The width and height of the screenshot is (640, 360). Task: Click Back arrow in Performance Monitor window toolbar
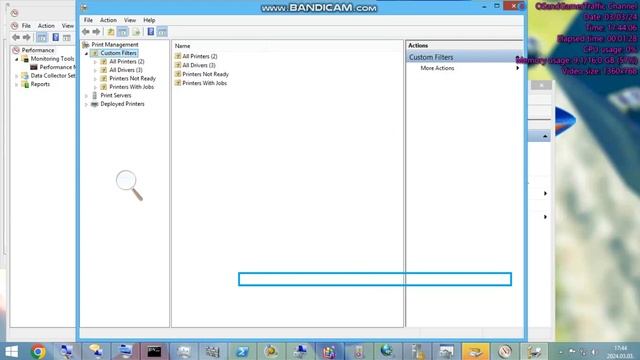coord(16,38)
